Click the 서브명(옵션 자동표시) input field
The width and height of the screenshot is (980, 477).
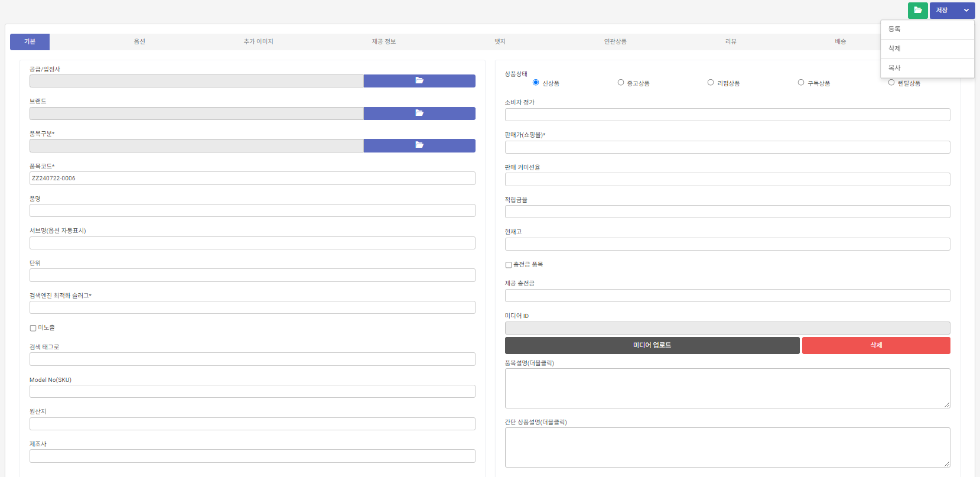click(252, 243)
